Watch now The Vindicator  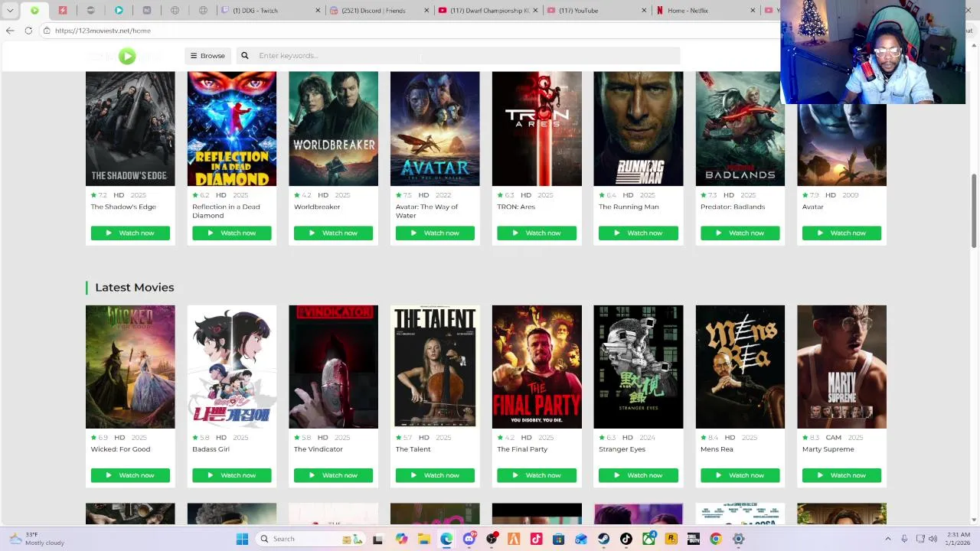point(333,475)
